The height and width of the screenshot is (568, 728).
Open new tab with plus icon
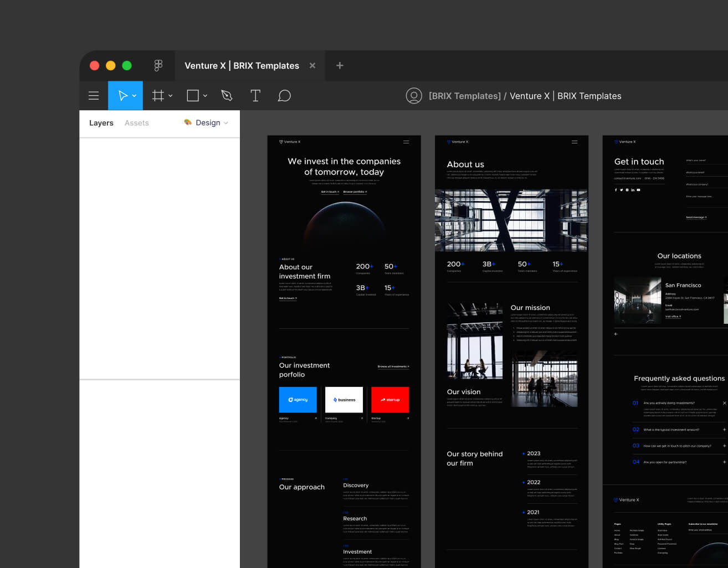pos(340,65)
